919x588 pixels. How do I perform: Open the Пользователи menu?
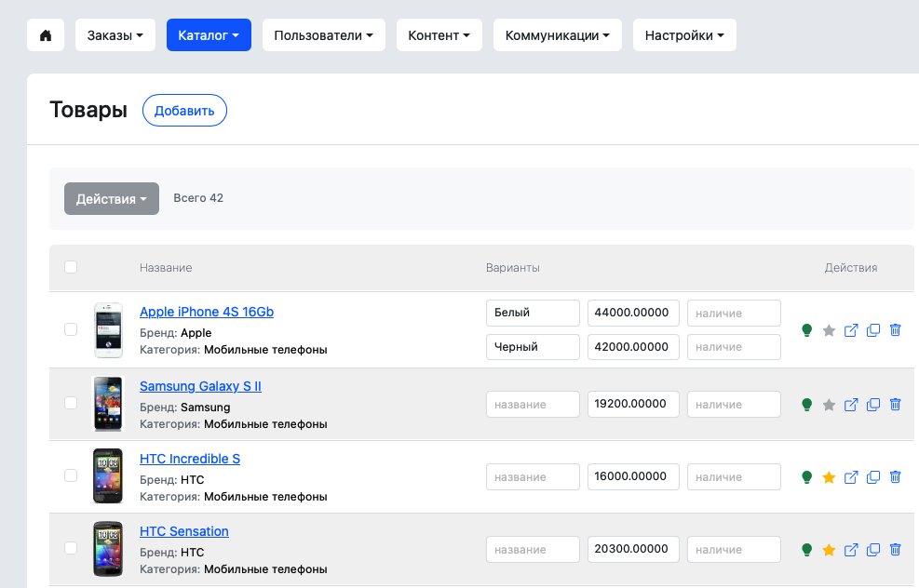323,35
